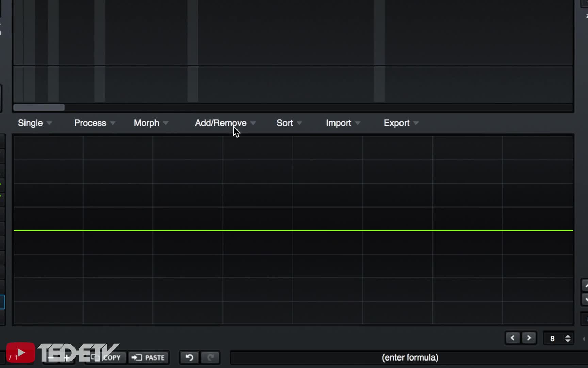Expand the Morph dropdown
This screenshot has width=588, height=368.
[151, 123]
